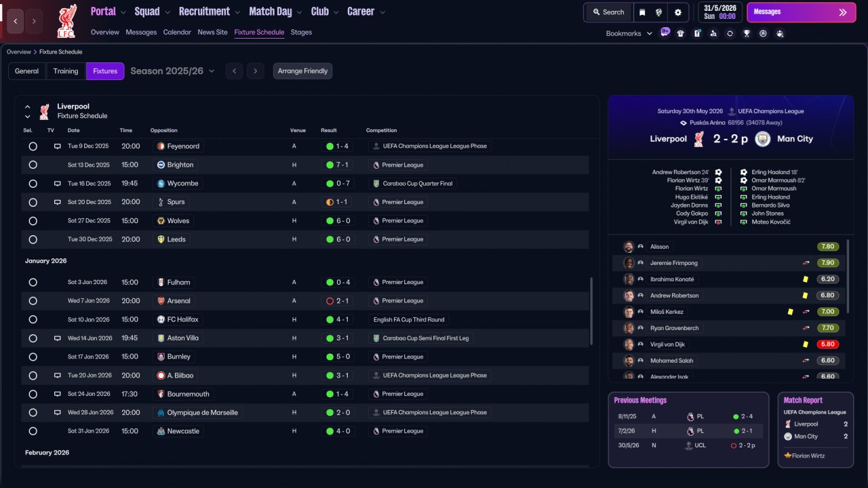Open the world globe icon in the top bar
The image size is (868, 488).
tap(658, 12)
